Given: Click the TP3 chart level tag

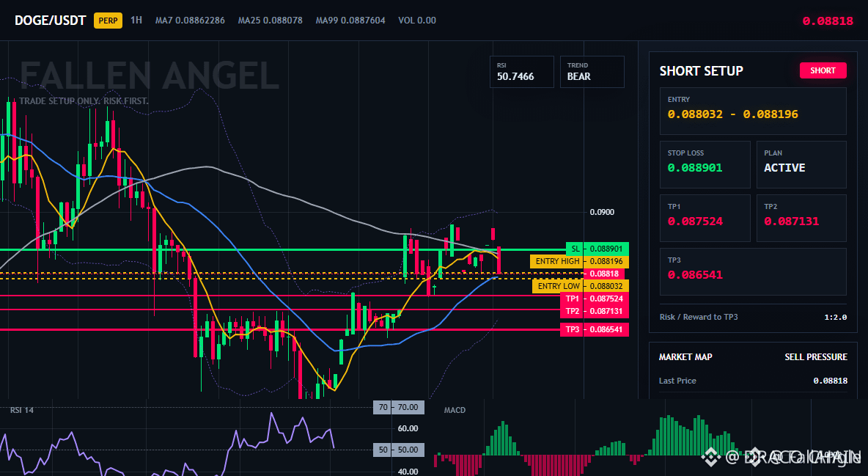Looking at the screenshot, I should click(x=595, y=329).
